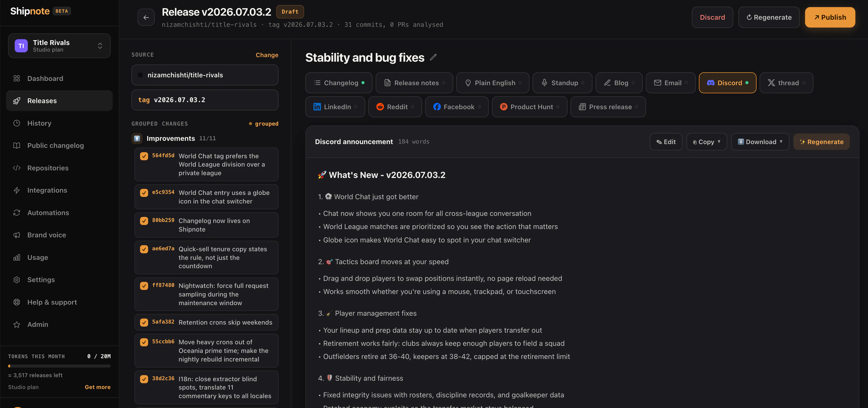Image resolution: width=868 pixels, height=408 pixels.
Task: Click the Improvements "11/11" count
Action: (207, 139)
